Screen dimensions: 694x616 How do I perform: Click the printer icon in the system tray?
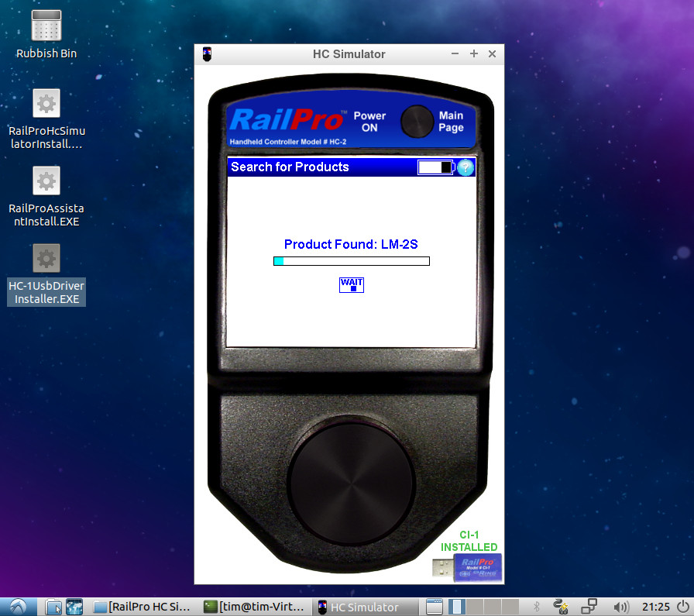coord(589,607)
